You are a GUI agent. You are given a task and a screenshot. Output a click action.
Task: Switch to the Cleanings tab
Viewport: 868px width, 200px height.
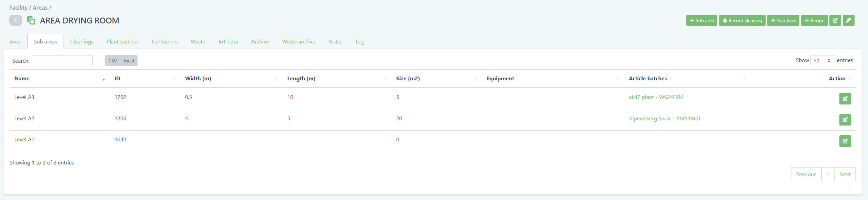pyautogui.click(x=82, y=42)
